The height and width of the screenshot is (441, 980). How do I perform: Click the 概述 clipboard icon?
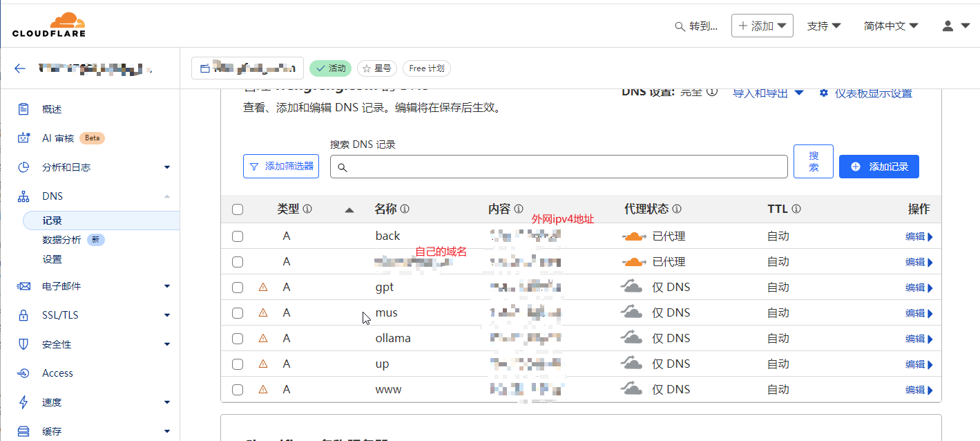[x=23, y=109]
